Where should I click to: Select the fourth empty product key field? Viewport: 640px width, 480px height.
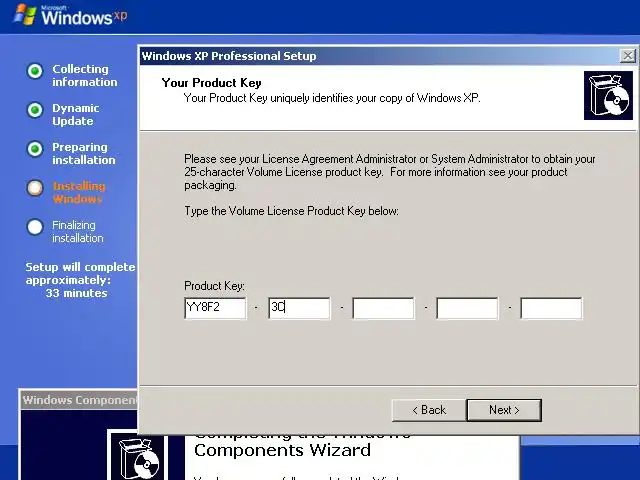point(467,308)
